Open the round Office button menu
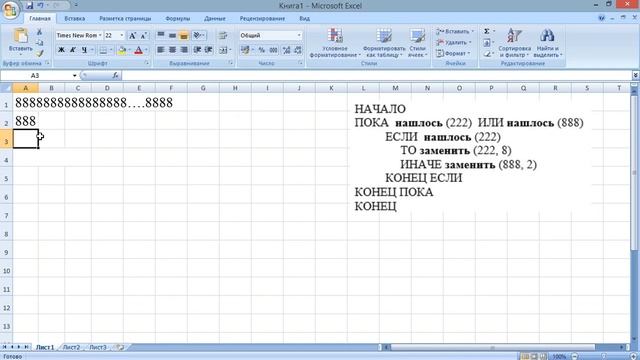The height and width of the screenshot is (360, 640). [x=10, y=10]
